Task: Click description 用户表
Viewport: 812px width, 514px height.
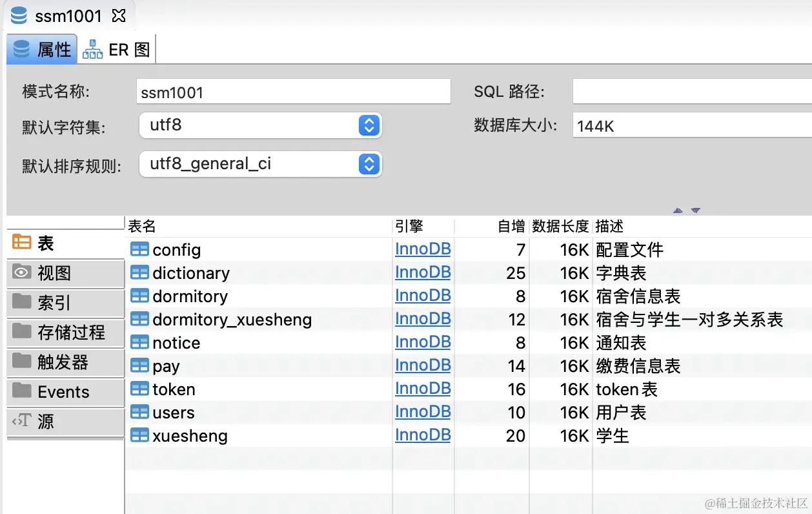Action: click(x=621, y=413)
